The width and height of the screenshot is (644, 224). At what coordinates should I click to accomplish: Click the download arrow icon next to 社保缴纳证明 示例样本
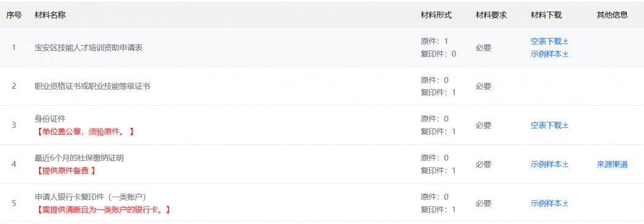click(566, 165)
